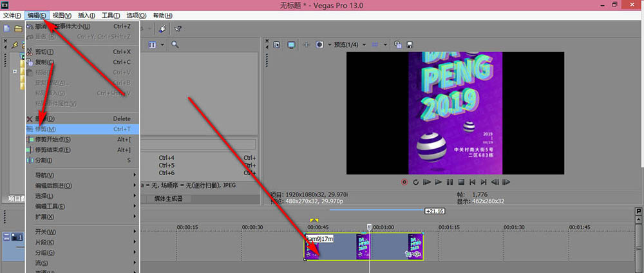Expand the 片段(K) submenu
This screenshot has width=644, height=273.
[x=82, y=242]
